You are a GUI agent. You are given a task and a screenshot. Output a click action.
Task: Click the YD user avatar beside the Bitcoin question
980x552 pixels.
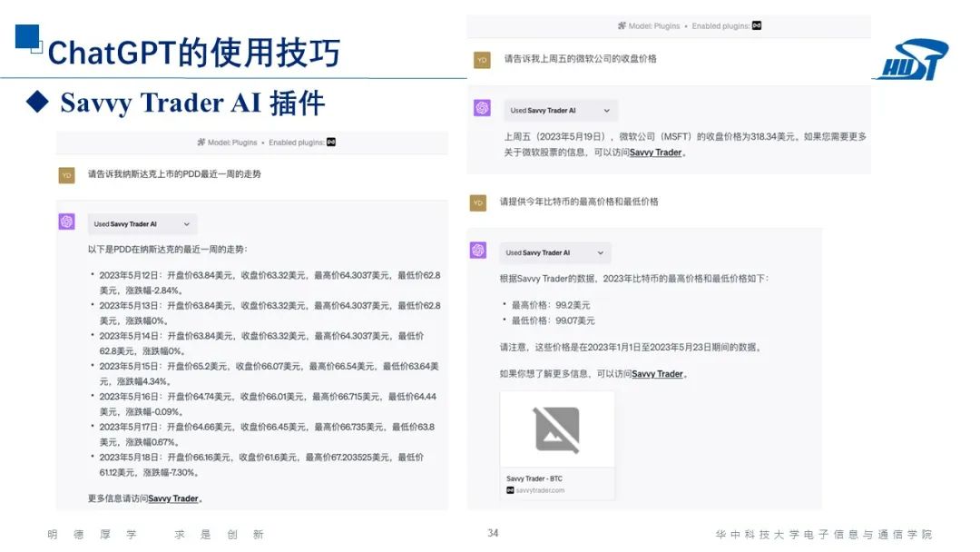478,202
